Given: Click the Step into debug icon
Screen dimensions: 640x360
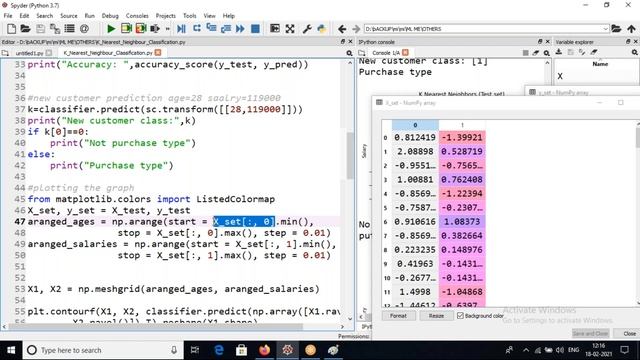Looking at the screenshot, I should tap(211, 29).
